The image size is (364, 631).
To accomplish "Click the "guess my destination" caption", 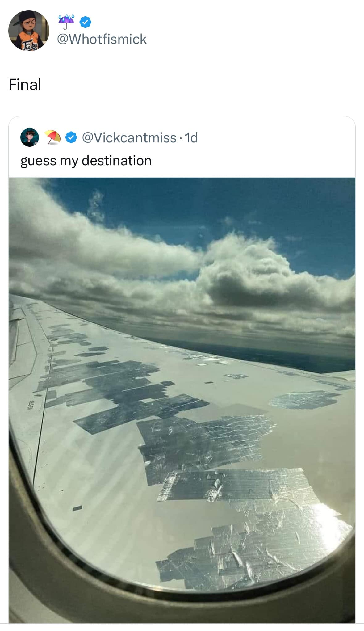I will [86, 161].
